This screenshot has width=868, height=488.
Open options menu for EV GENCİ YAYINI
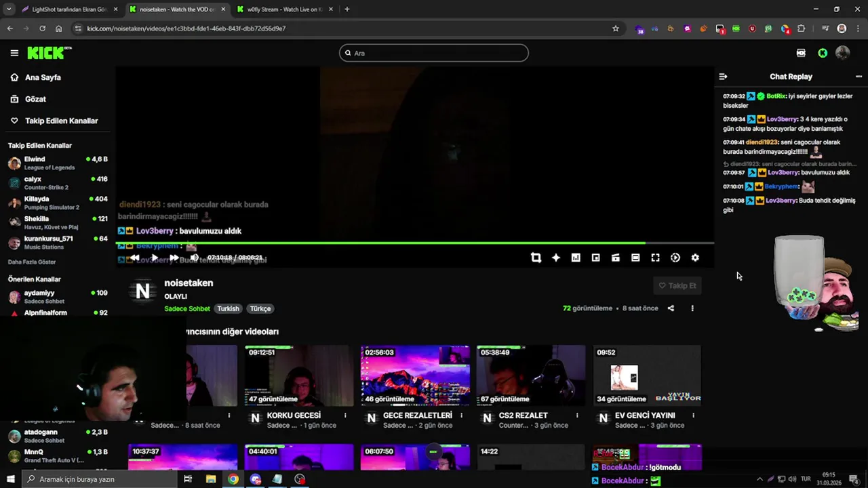(x=693, y=415)
